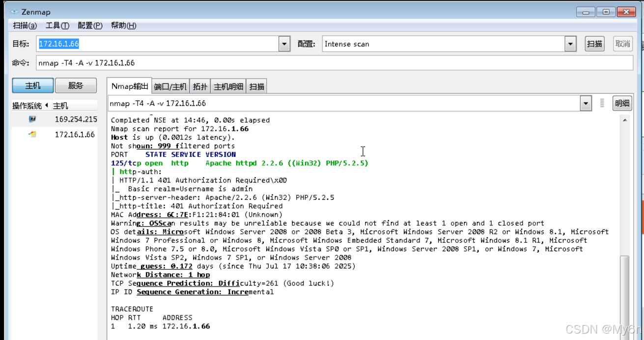Start the scan with the 扫描 button
This screenshot has height=340, width=644.
coord(594,44)
